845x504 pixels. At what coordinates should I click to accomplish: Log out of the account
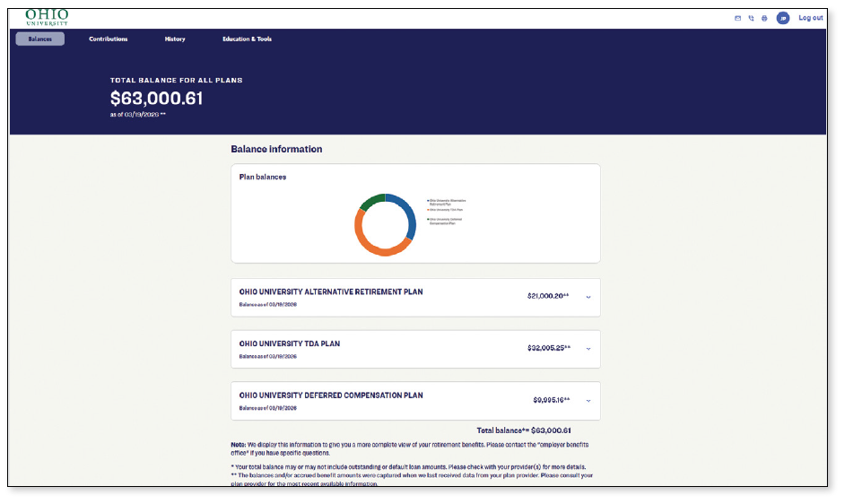pyautogui.click(x=811, y=18)
